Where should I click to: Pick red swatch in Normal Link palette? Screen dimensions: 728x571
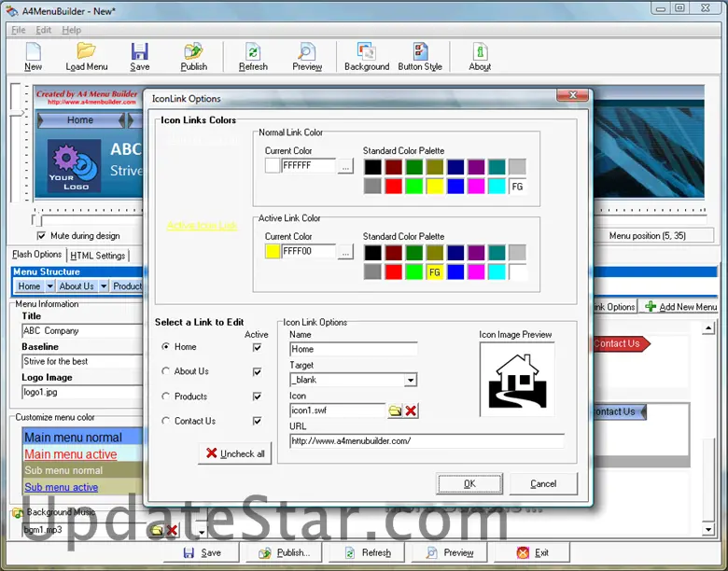pyautogui.click(x=393, y=187)
